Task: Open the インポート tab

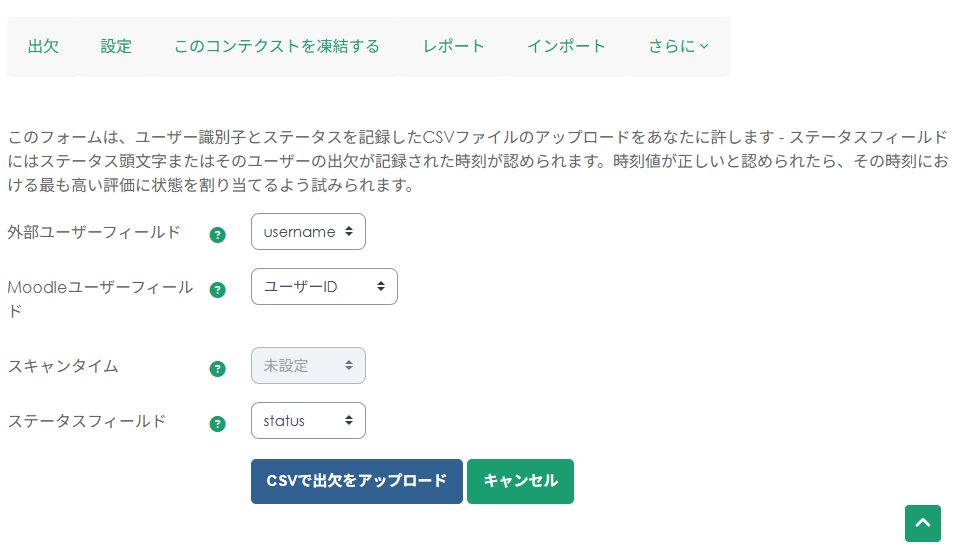Action: [566, 46]
